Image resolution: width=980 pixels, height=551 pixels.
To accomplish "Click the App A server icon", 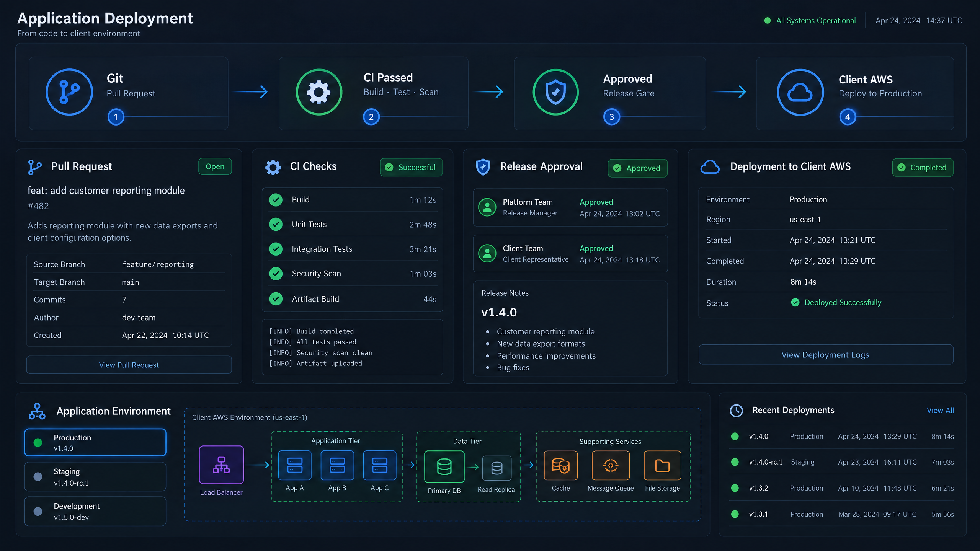I will click(x=294, y=465).
